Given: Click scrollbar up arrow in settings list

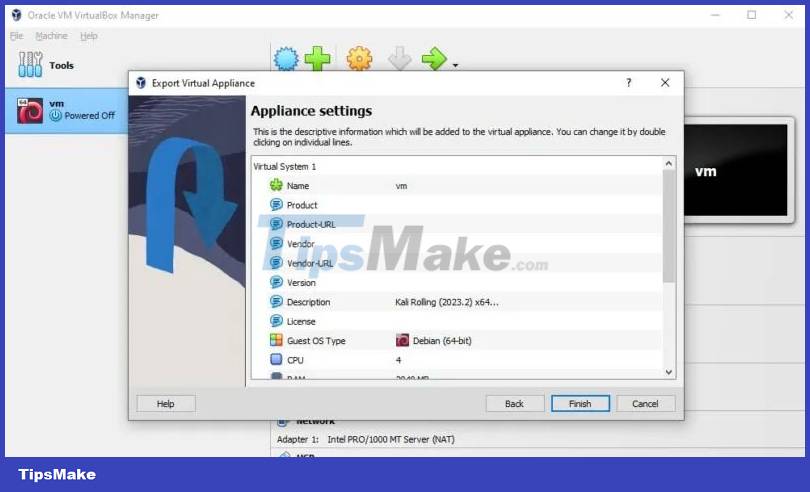Looking at the screenshot, I should coord(668,163).
